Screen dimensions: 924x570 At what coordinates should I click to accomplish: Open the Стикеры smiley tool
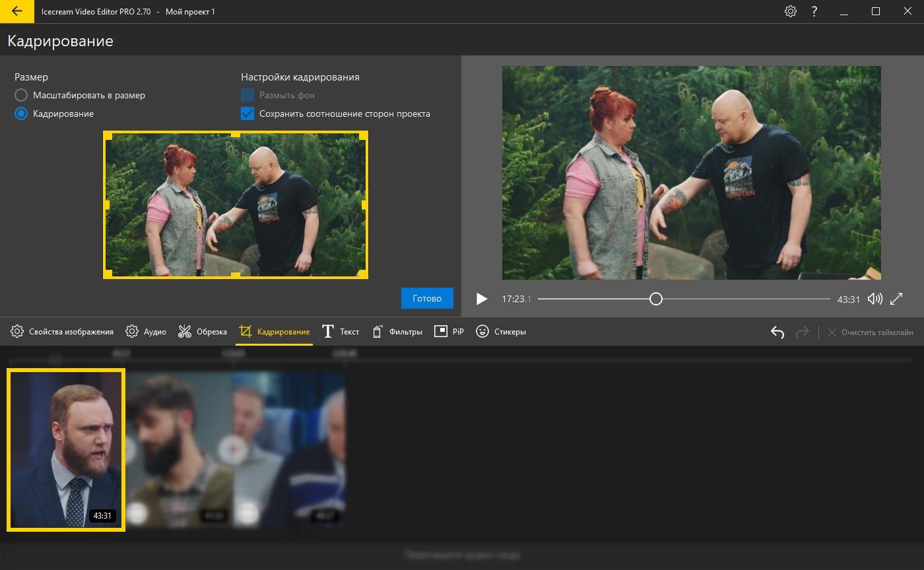point(501,332)
